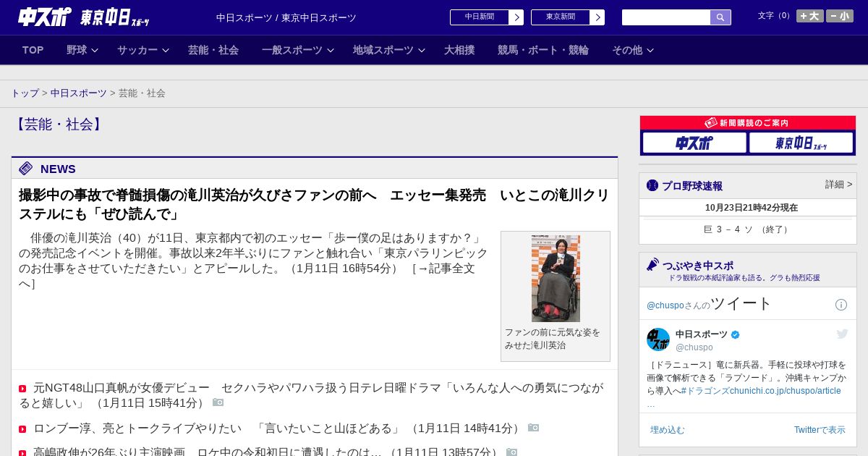This screenshot has width=868, height=456.
Task: Increase text size with +大 button
Action: point(810,16)
